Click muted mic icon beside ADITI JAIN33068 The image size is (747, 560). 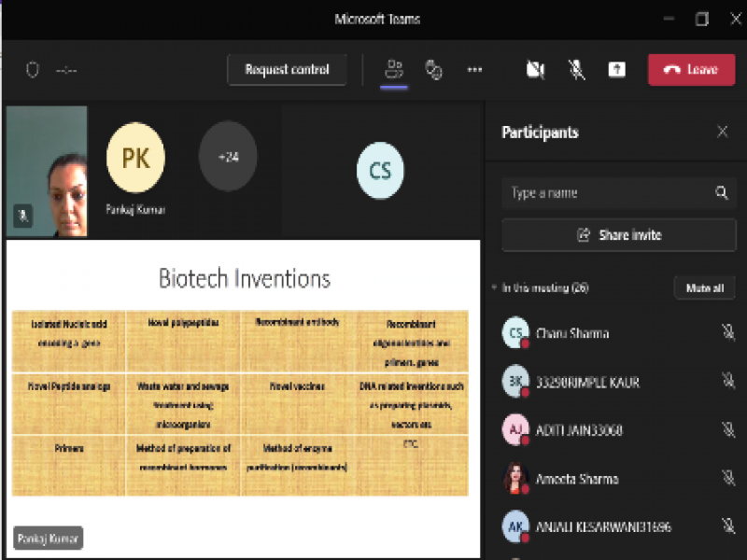click(x=727, y=430)
